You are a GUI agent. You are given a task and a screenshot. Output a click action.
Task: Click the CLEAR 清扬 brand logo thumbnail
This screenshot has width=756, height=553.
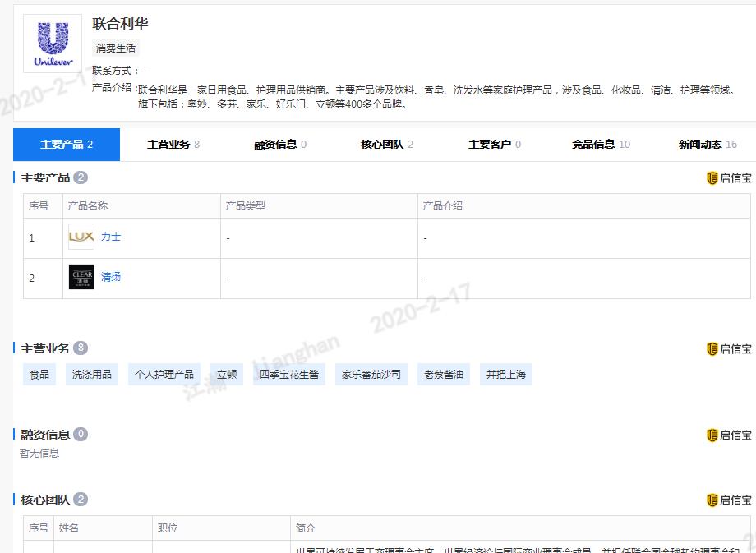(x=81, y=277)
